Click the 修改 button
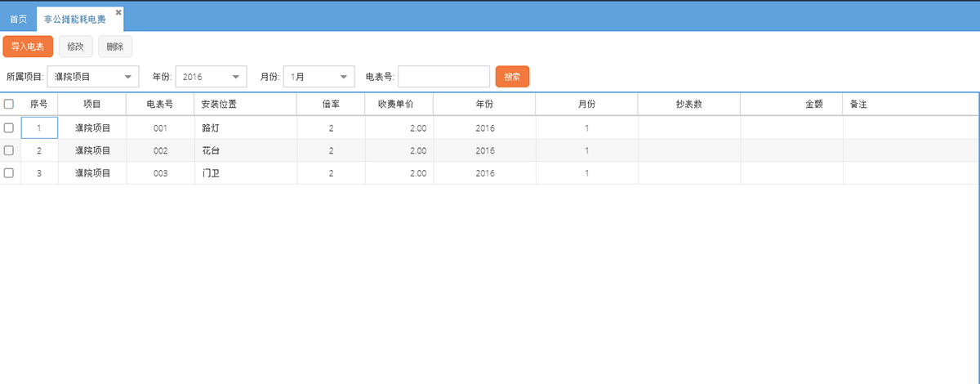The width and height of the screenshot is (980, 384). pyautogui.click(x=75, y=47)
